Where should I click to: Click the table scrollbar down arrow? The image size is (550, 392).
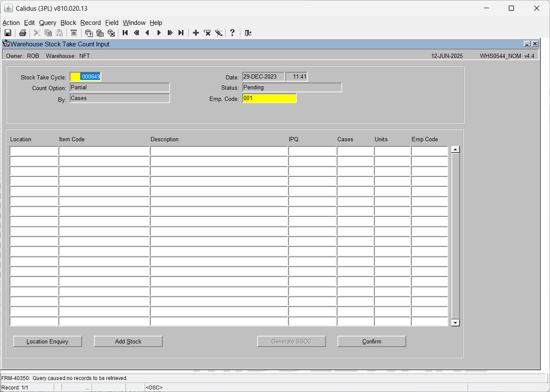[456, 322]
